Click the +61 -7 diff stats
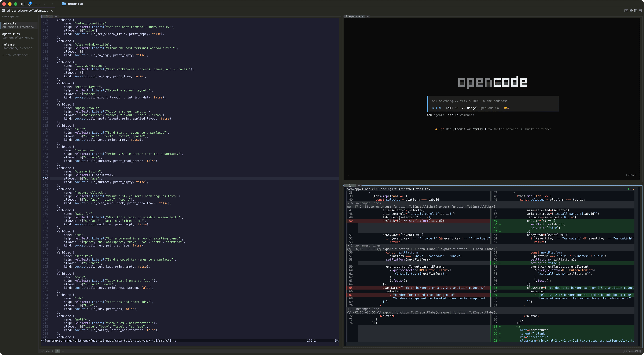This screenshot has width=644, height=355. (x=629, y=189)
